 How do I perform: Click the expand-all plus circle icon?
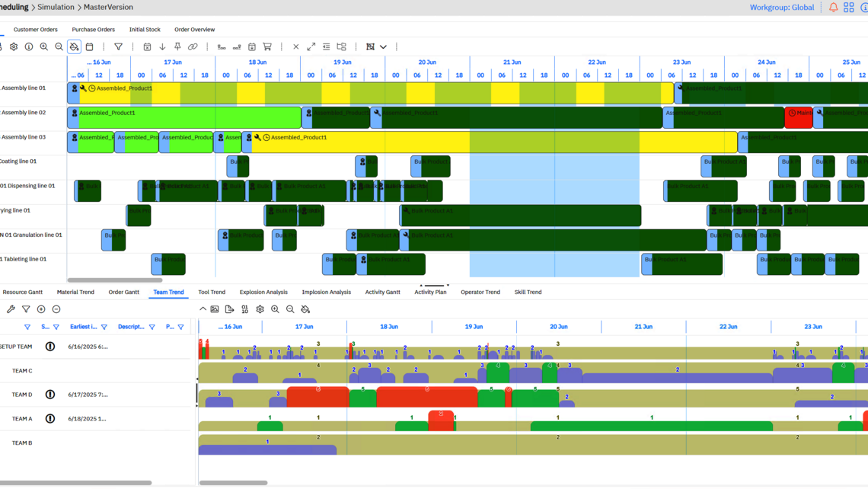(x=41, y=310)
